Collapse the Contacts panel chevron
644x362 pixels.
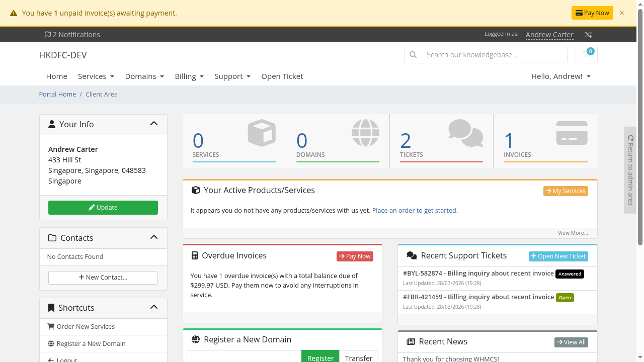coord(154,237)
